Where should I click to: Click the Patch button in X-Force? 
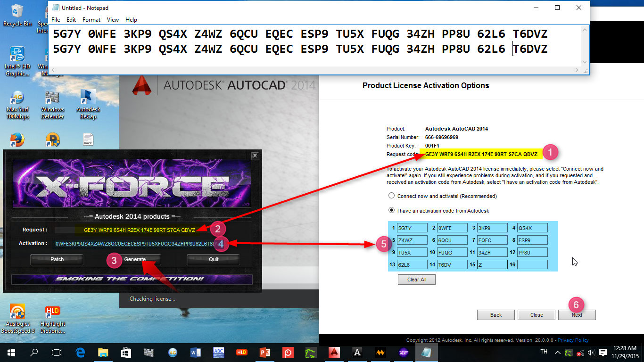[x=57, y=259]
